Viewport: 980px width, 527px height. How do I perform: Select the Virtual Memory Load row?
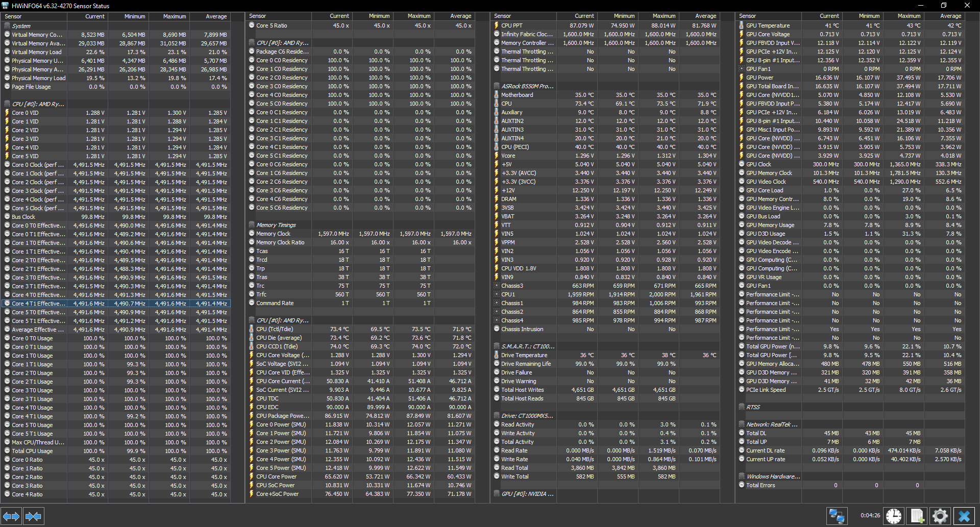click(116, 52)
